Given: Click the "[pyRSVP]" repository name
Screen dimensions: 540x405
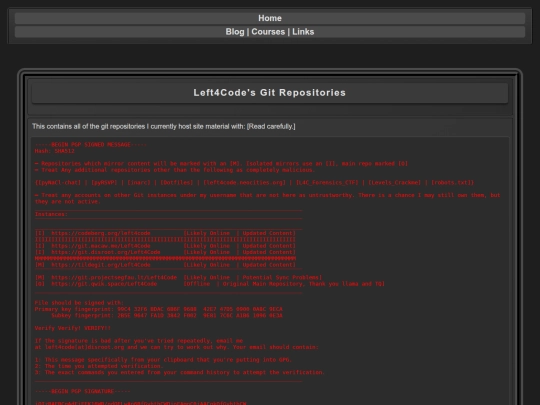Looking at the screenshot, I should pyautogui.click(x=104, y=183).
